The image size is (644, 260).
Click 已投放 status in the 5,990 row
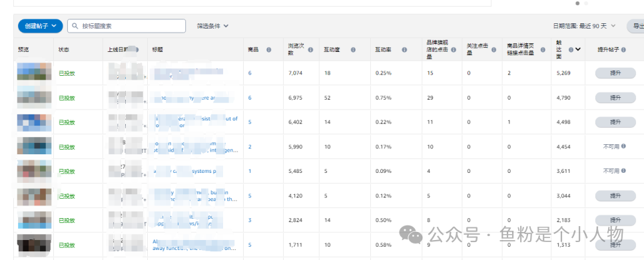[x=67, y=147]
